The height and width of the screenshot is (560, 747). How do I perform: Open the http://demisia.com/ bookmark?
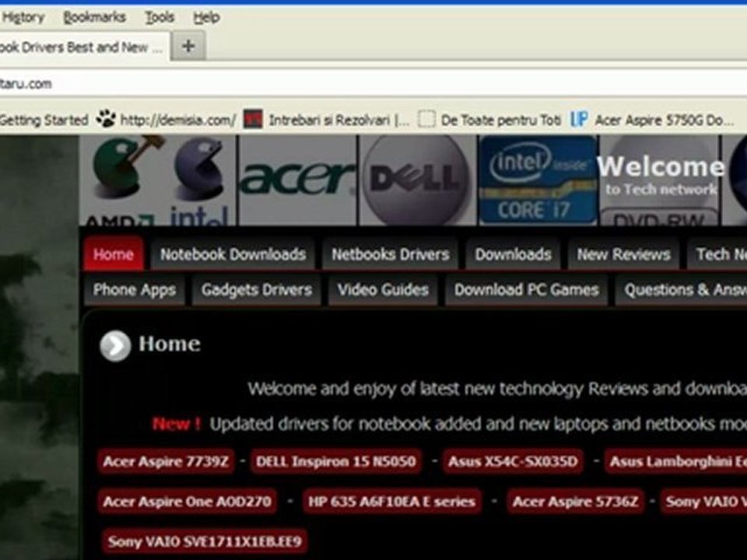click(177, 120)
